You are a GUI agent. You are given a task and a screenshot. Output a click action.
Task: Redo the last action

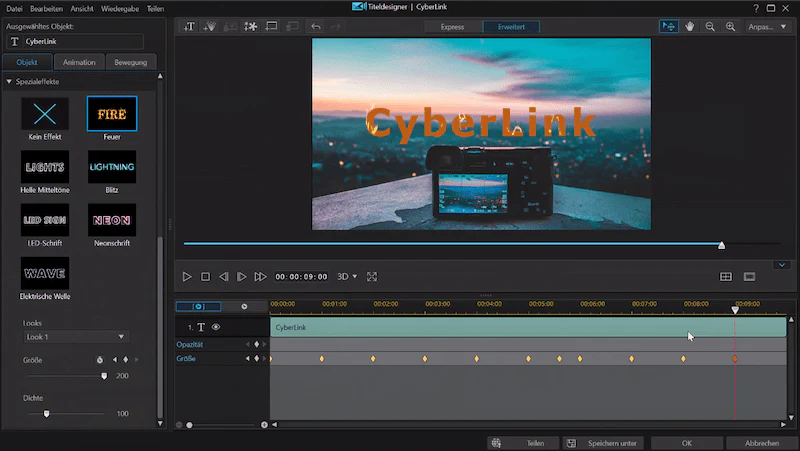335,27
